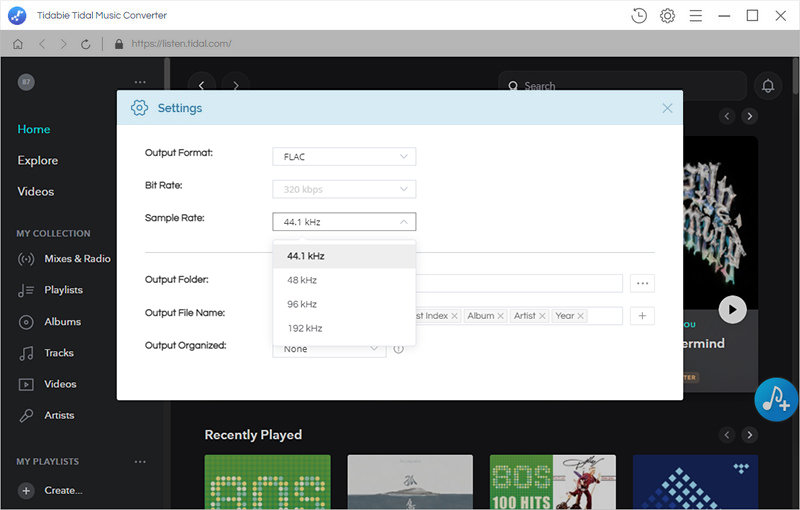Show next Recently Played items

749,435
